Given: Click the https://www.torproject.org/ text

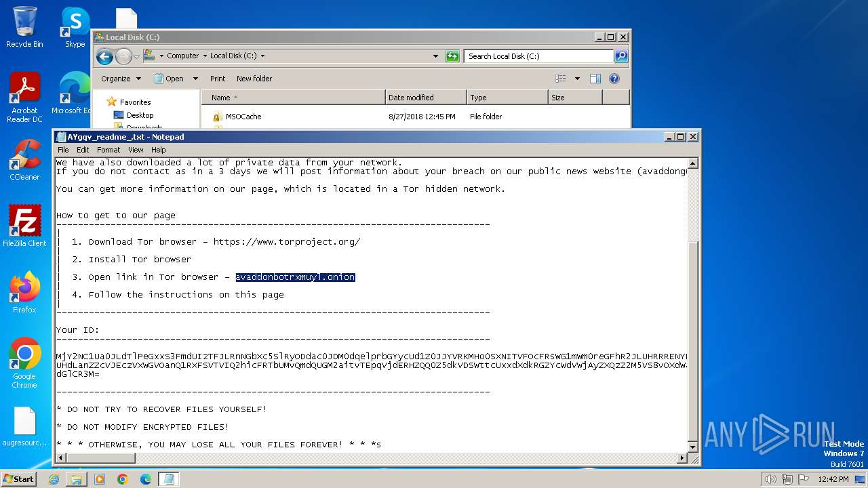Looking at the screenshot, I should pos(287,242).
